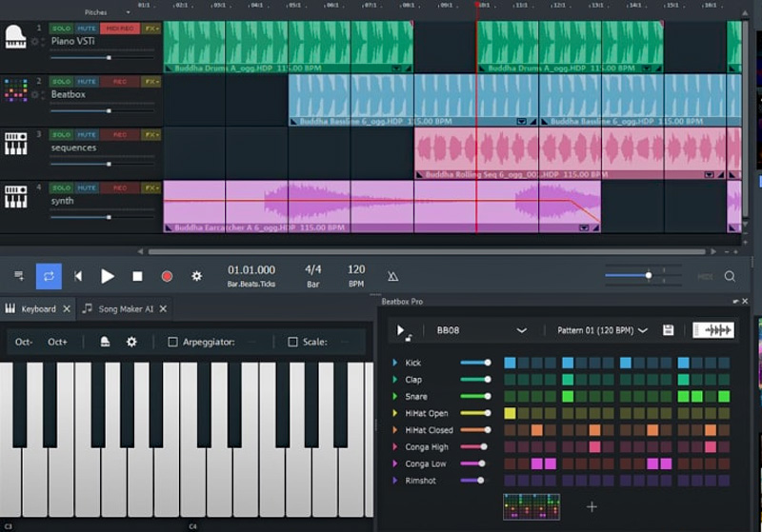Add a new Beatbox pattern with plus
This screenshot has height=532, width=762.
592,506
